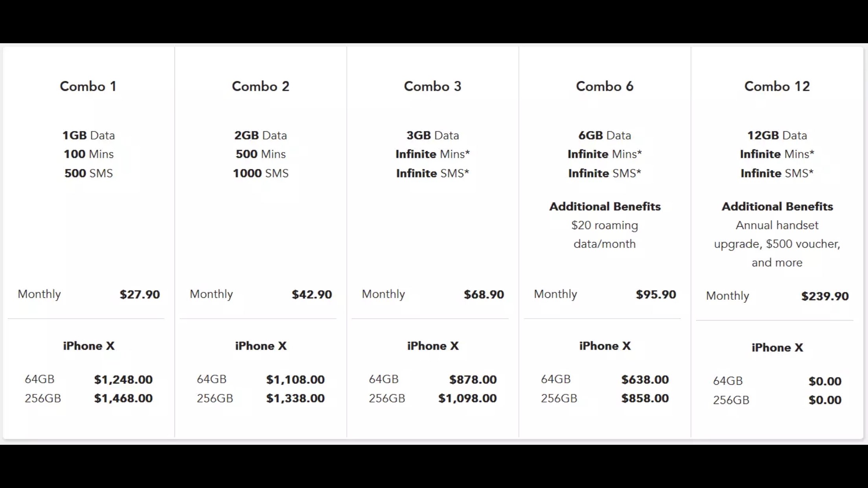Open the Combo 6 plan heading
Screen dimensions: 868x488
click(x=605, y=86)
